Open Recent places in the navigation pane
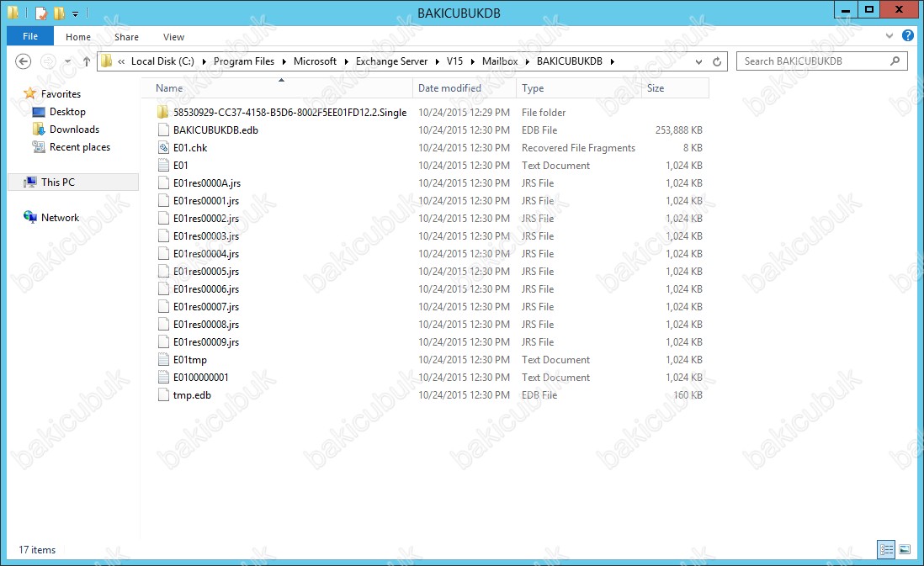The image size is (924, 566). [80, 146]
